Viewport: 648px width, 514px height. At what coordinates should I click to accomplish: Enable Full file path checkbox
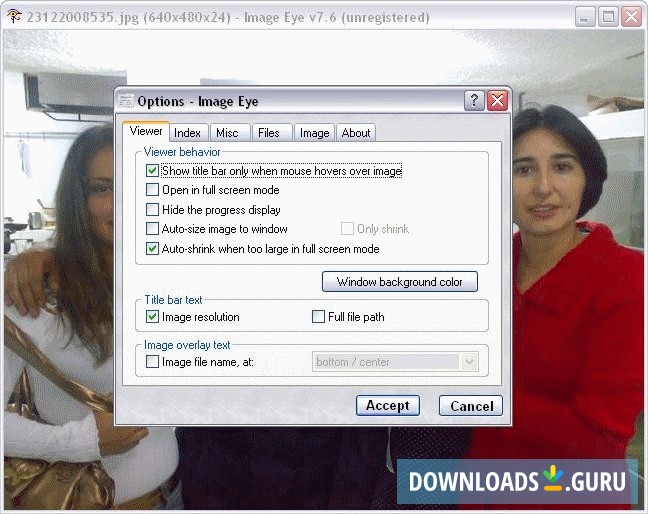click(318, 316)
